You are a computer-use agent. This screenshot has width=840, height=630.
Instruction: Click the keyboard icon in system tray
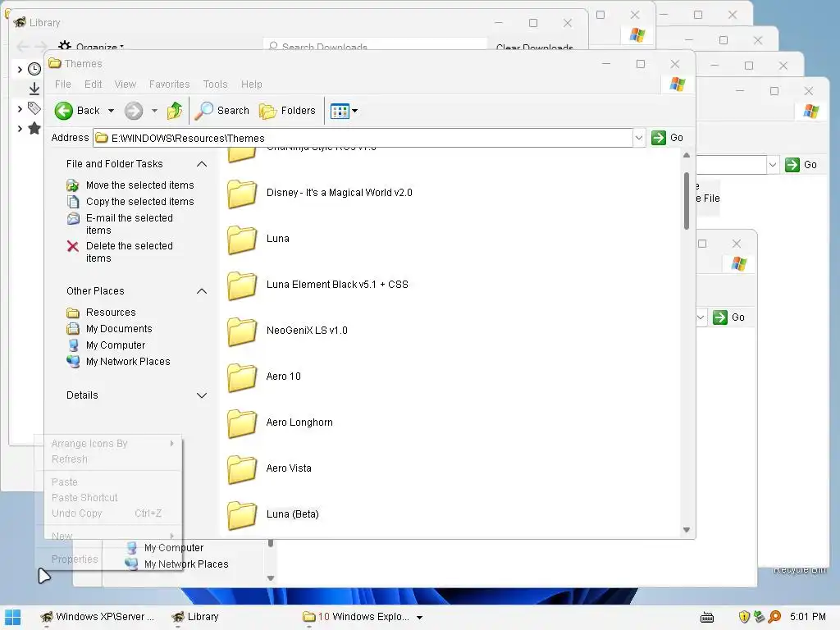click(706, 617)
